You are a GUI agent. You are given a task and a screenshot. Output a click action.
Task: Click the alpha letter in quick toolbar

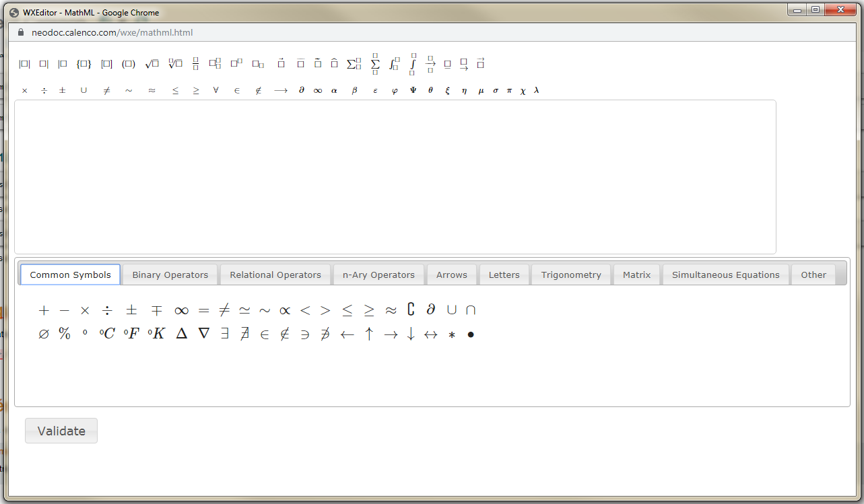point(334,90)
